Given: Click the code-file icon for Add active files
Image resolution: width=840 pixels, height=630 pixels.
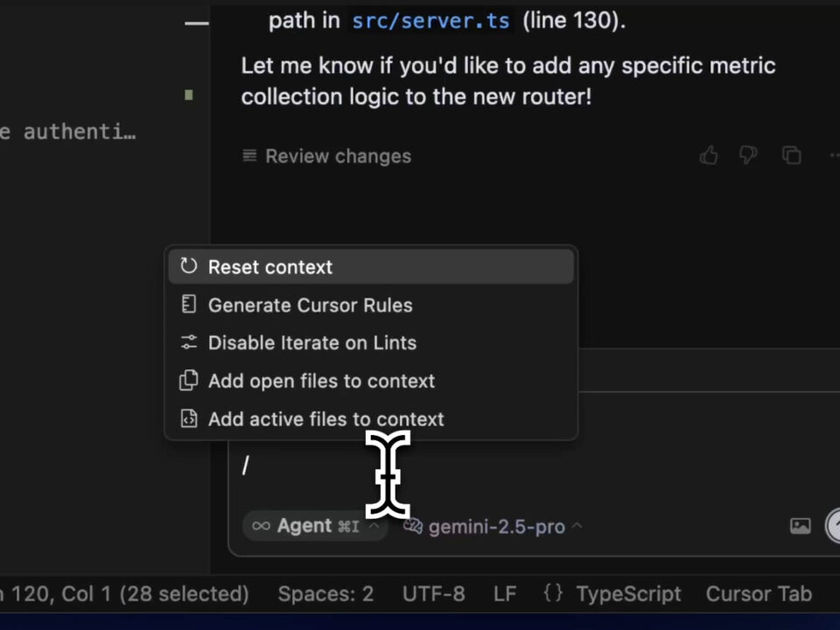Looking at the screenshot, I should pos(189,419).
